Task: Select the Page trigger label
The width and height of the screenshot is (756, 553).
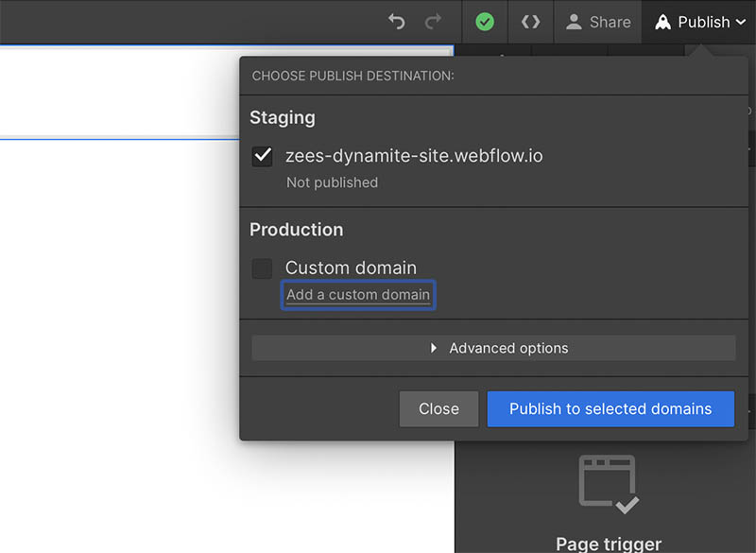Action: (x=609, y=544)
